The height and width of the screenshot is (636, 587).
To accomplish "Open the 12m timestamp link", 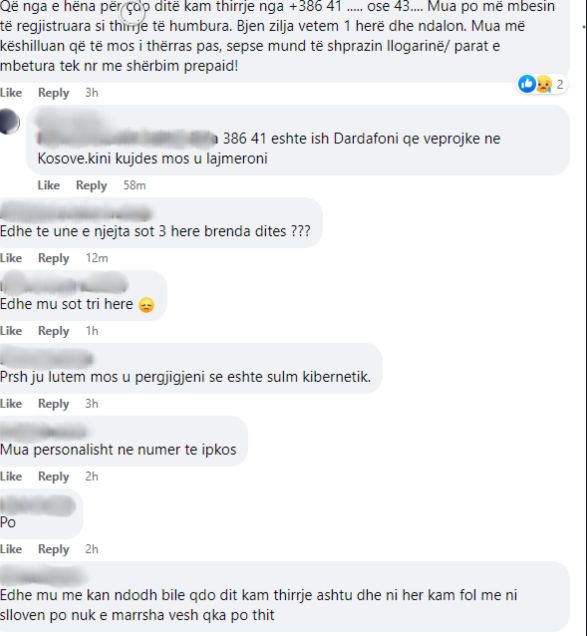I will [x=97, y=258].
